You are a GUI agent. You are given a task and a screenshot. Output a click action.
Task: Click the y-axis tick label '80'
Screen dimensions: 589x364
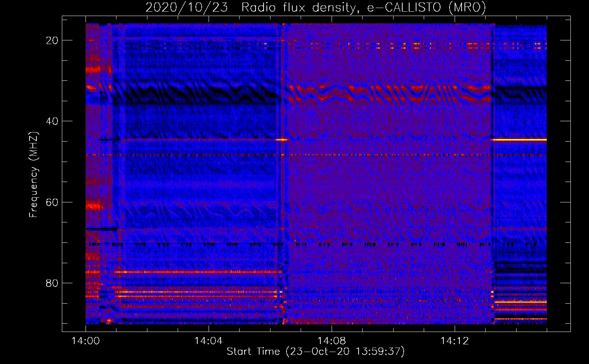(x=52, y=283)
